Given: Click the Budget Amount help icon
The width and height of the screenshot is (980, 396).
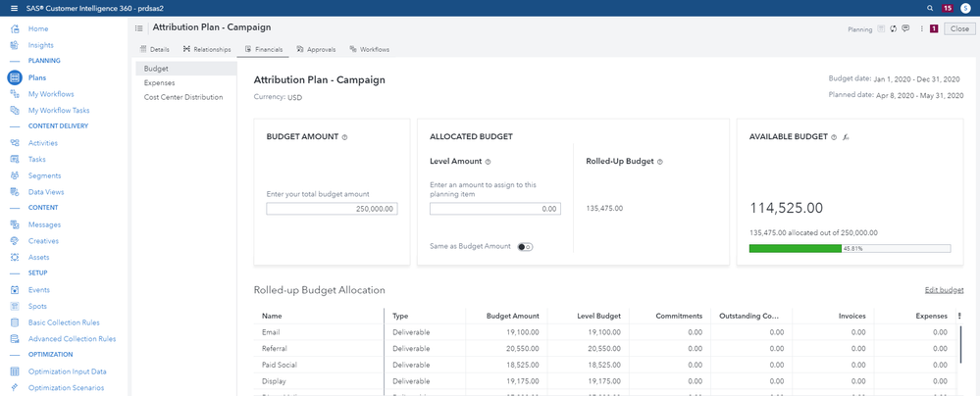Looking at the screenshot, I should (x=344, y=137).
